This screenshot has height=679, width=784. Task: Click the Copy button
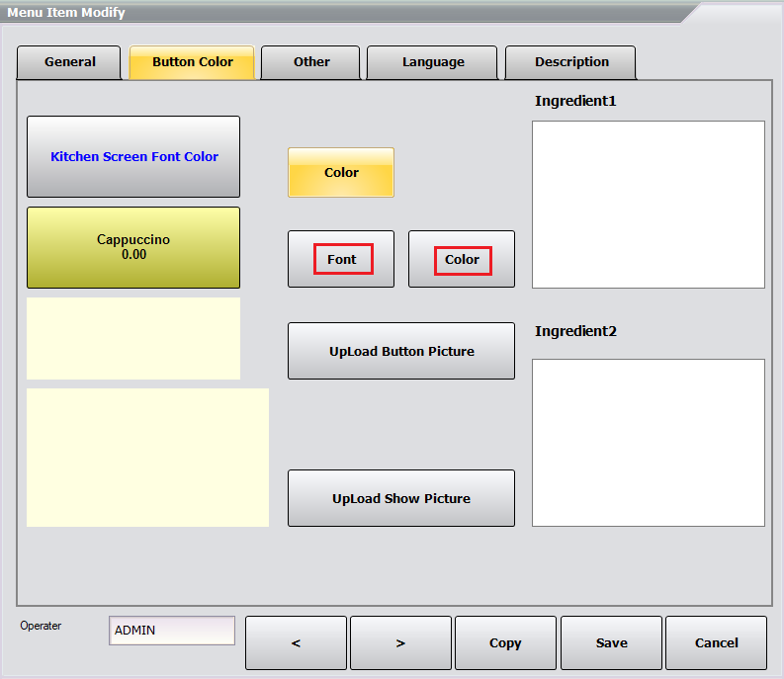[x=505, y=642]
